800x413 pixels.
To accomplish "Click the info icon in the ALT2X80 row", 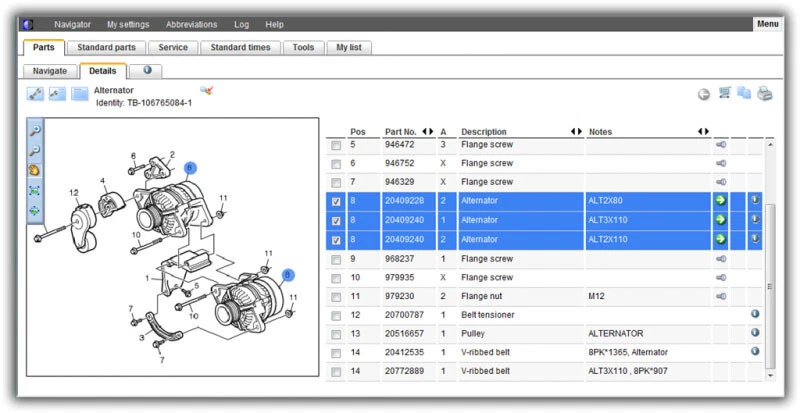I will [756, 200].
